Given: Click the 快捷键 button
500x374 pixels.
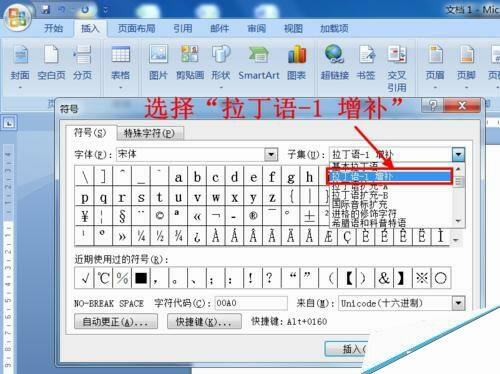Looking at the screenshot, I should 204,322.
